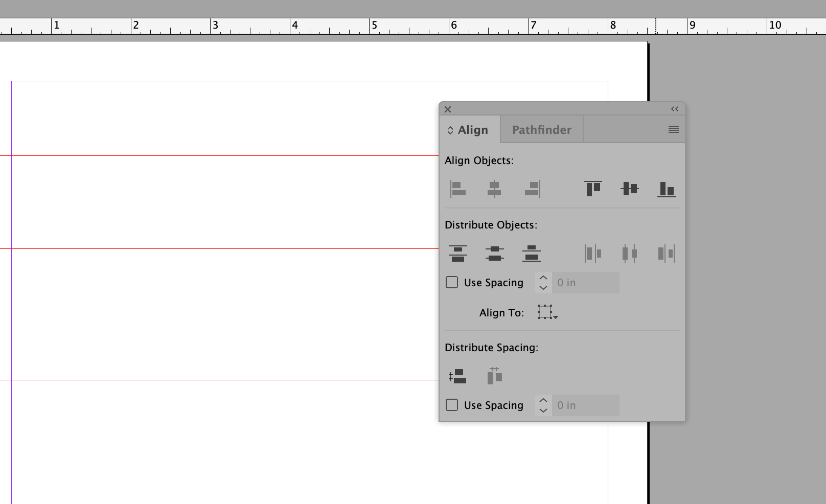Click the spacing value input field
The height and width of the screenshot is (504, 826).
pos(585,282)
